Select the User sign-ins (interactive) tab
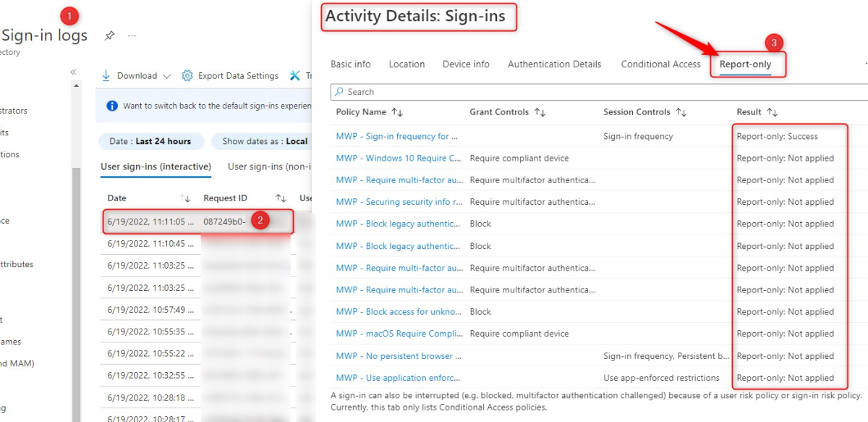The image size is (868, 422). [x=156, y=167]
